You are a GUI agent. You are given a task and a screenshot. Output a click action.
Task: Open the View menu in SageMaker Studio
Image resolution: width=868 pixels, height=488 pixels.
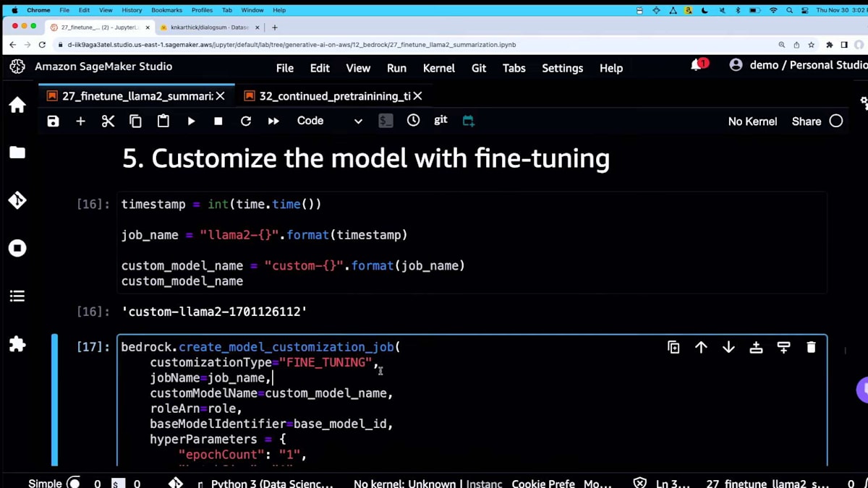pos(358,68)
